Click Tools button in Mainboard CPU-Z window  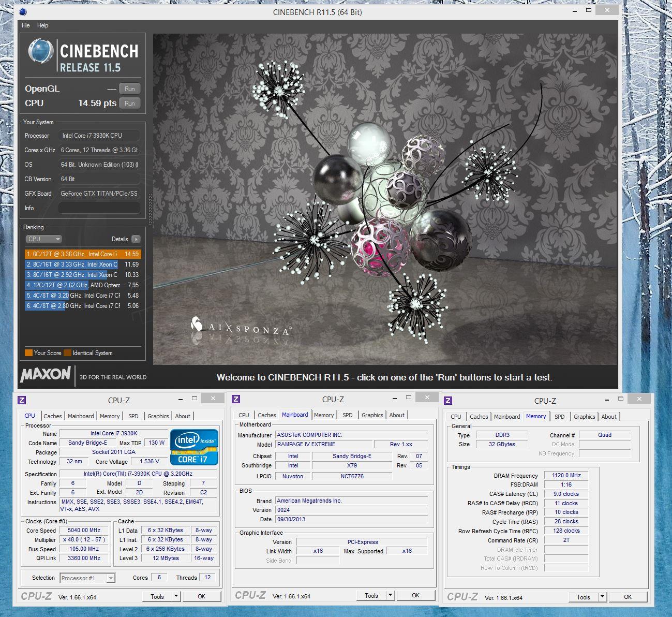point(371,595)
